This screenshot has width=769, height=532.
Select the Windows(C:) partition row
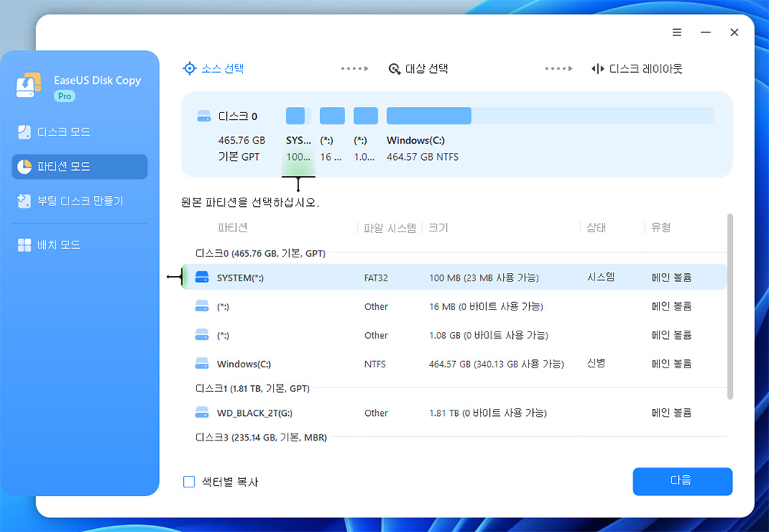(454, 364)
